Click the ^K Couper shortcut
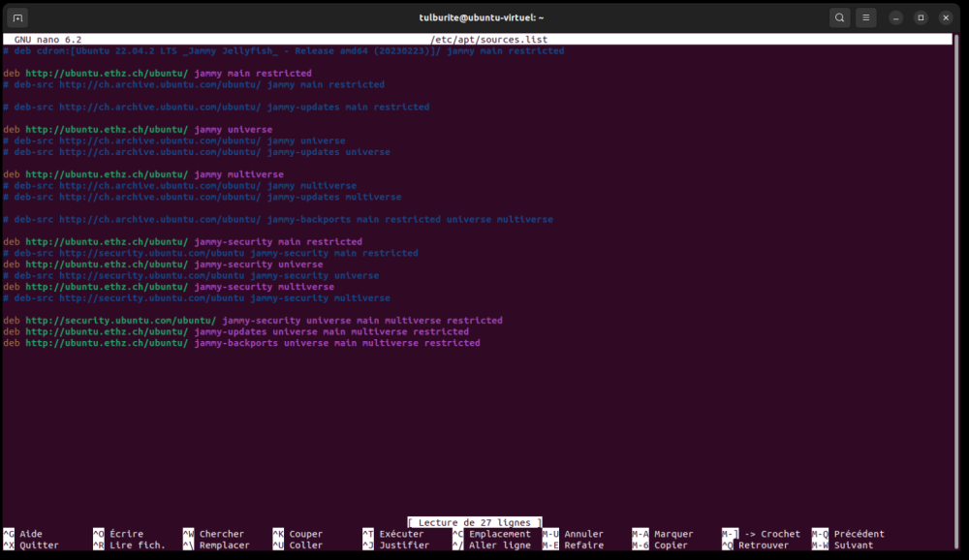Image resolution: width=969 pixels, height=560 pixels. point(297,534)
